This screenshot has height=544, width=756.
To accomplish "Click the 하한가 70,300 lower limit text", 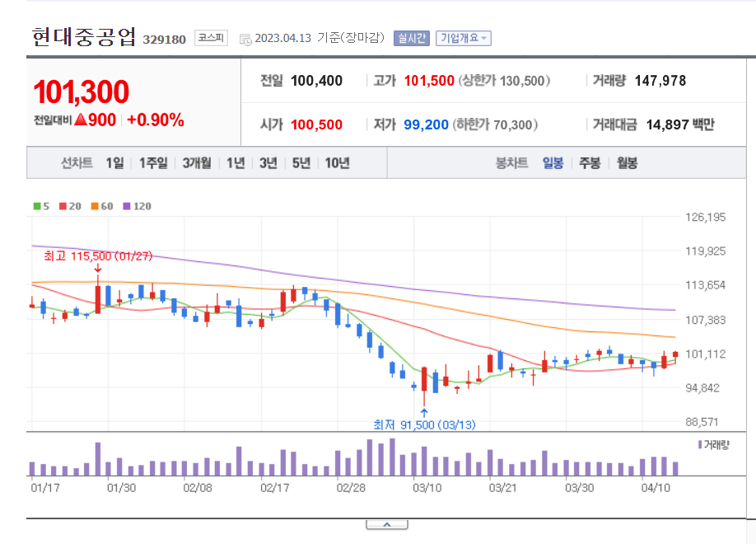I will click(x=495, y=124).
